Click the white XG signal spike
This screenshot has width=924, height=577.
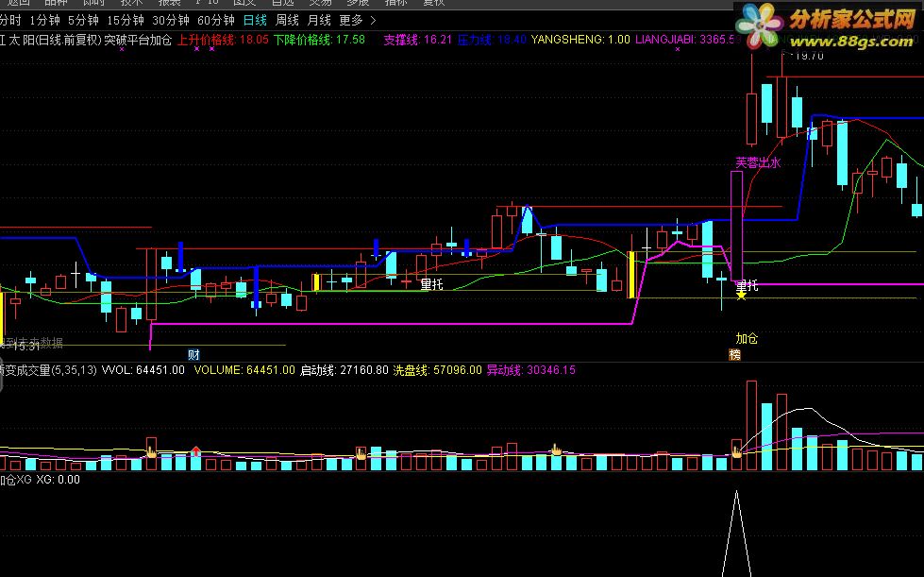736,534
